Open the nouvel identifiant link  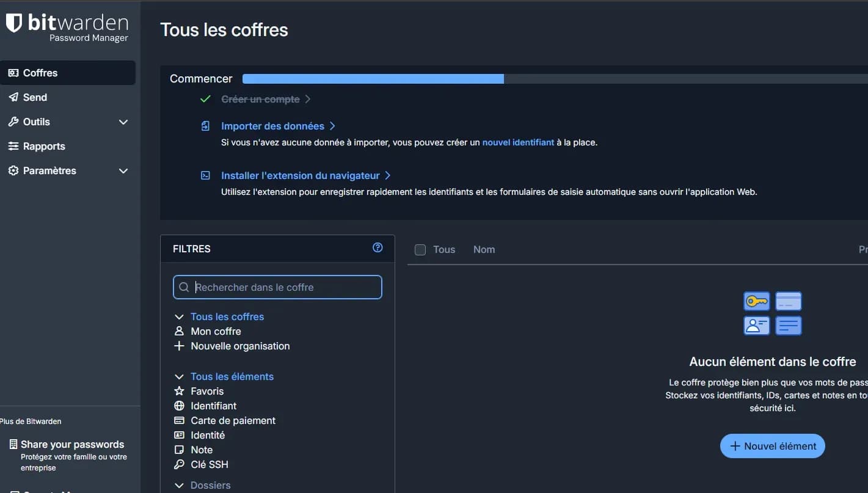(x=518, y=142)
